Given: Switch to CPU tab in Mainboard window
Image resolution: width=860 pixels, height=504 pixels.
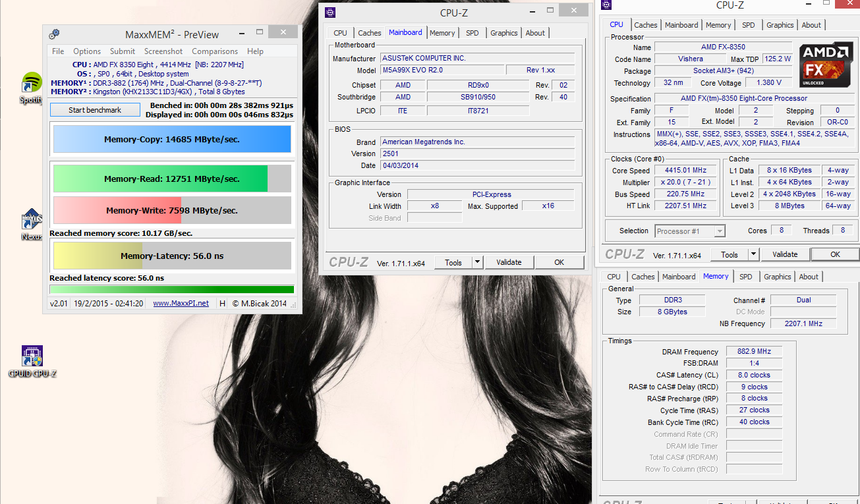Looking at the screenshot, I should [340, 33].
